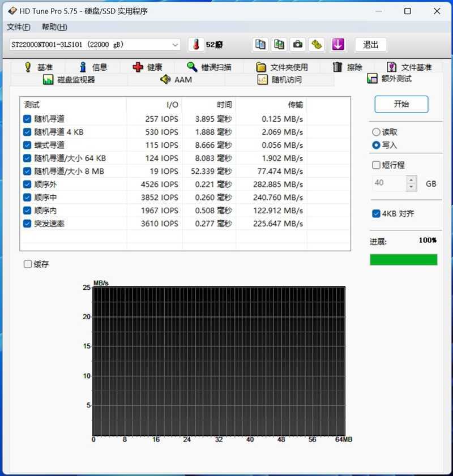The width and height of the screenshot is (453, 476).
Task: Click the green progress bar
Action: [x=403, y=259]
